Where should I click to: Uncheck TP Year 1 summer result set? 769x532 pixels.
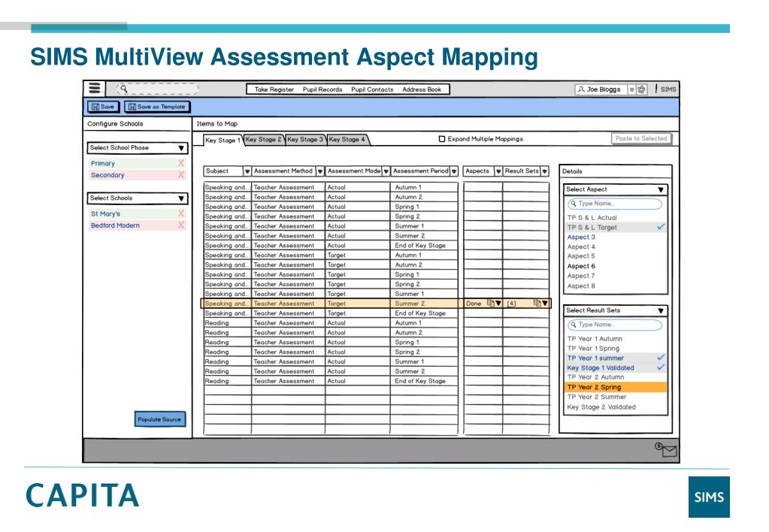pos(661,358)
